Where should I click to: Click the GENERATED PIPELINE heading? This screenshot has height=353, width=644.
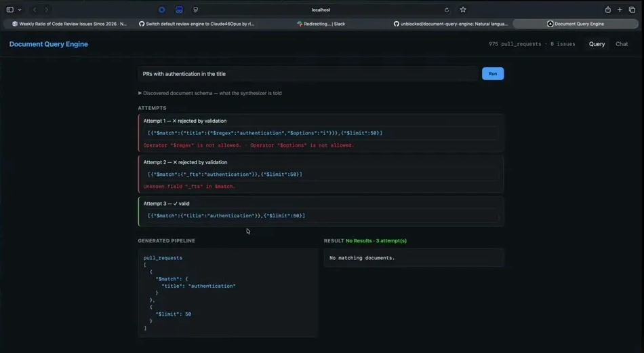[166, 241]
